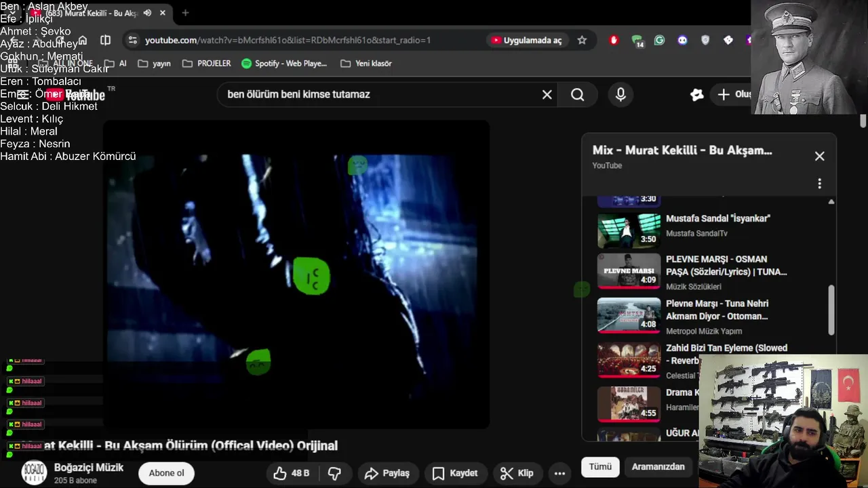This screenshot has width=868, height=488.
Task: Create a clip with Klip
Action: 517,473
